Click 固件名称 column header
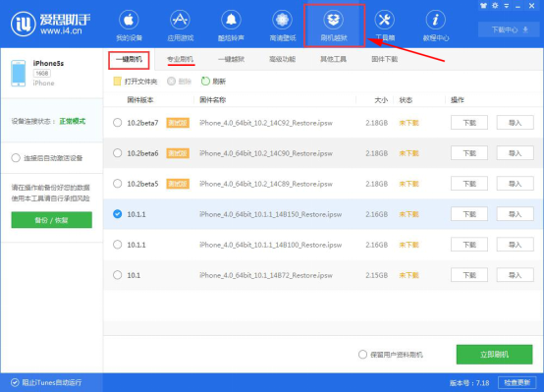Viewport: 544px width, 392px height. (x=213, y=100)
